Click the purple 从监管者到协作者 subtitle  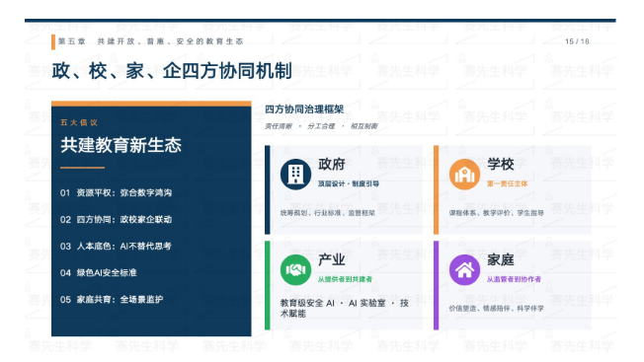(x=514, y=279)
